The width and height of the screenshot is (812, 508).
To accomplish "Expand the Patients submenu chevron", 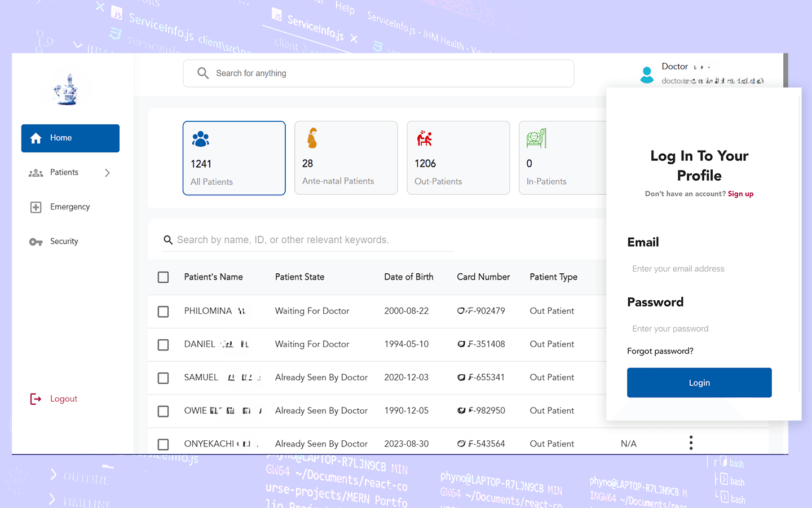I will coord(107,173).
